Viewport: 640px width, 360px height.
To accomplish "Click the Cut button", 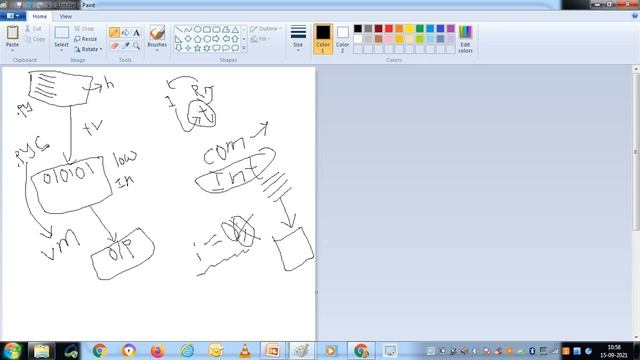I will tap(33, 29).
